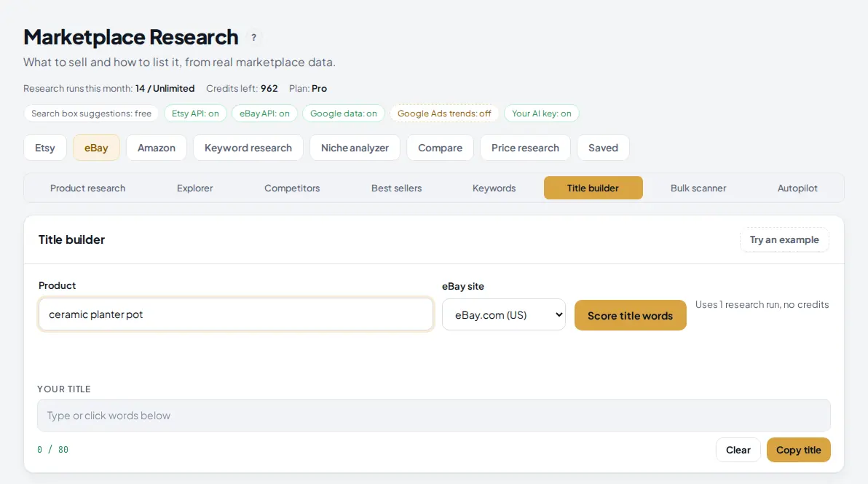Open the Keyword research tab
Viewport: 868px width, 484px height.
pos(248,148)
